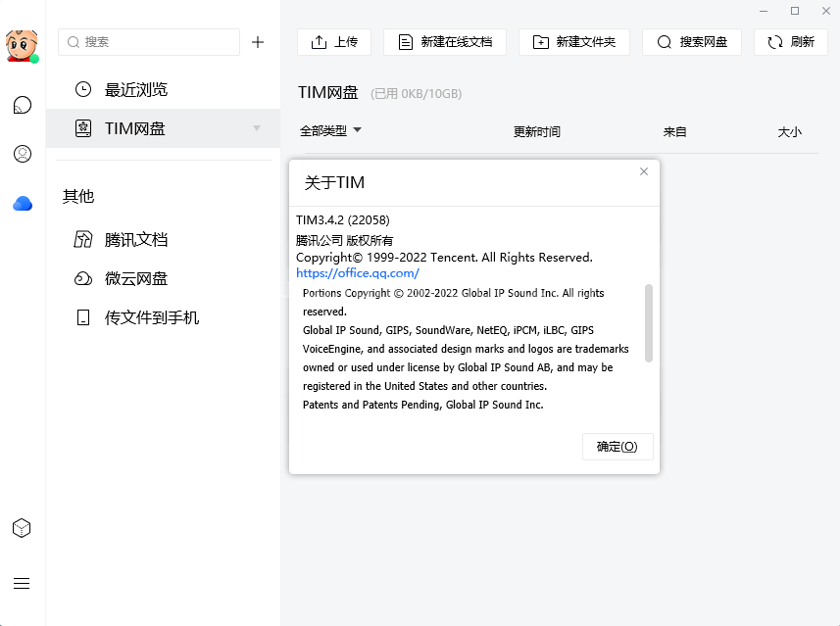
Task: Open the user avatar profile
Action: click(x=22, y=45)
